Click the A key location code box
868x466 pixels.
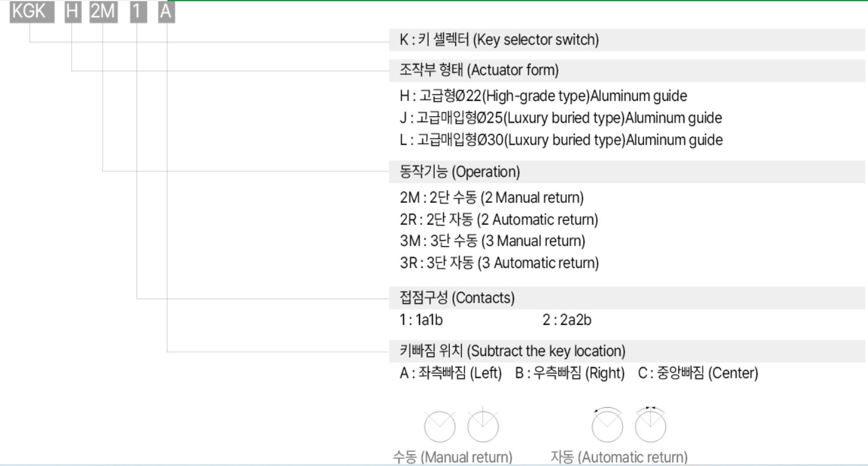[166, 12]
